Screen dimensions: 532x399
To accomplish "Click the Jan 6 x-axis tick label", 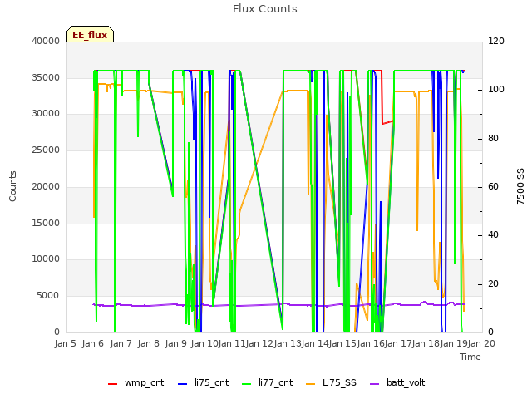I will click(x=93, y=343).
